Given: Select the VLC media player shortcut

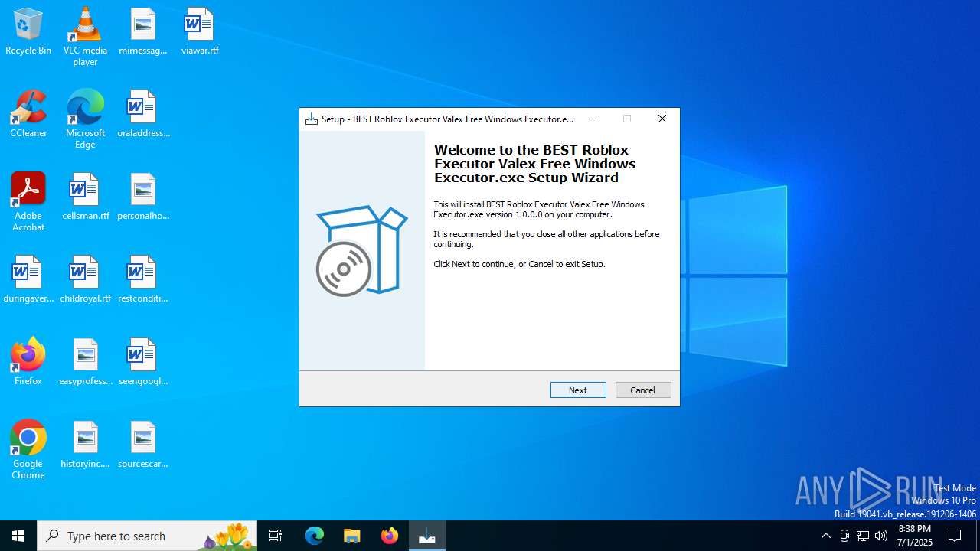Looking at the screenshot, I should 85,37.
